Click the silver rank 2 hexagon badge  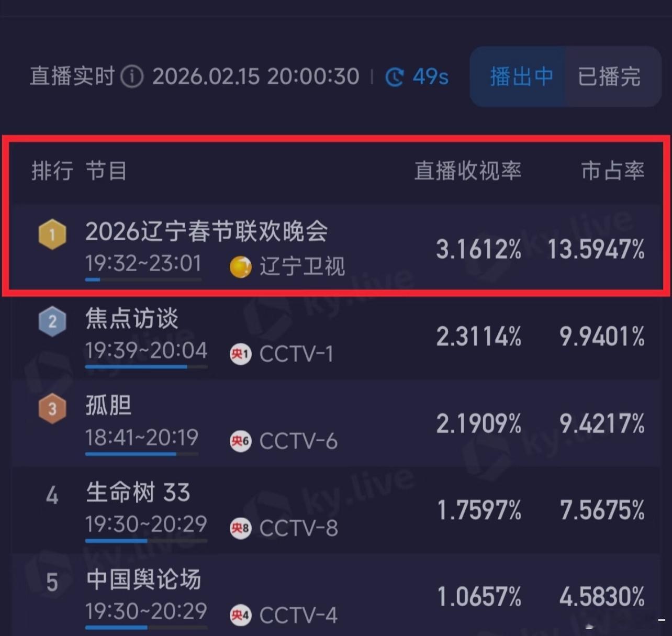52,321
